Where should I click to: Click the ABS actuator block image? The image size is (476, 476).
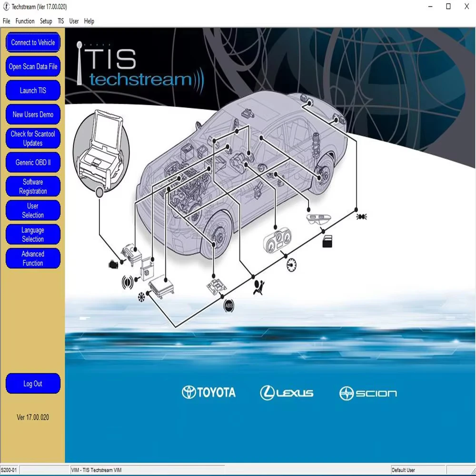[x=217, y=287]
